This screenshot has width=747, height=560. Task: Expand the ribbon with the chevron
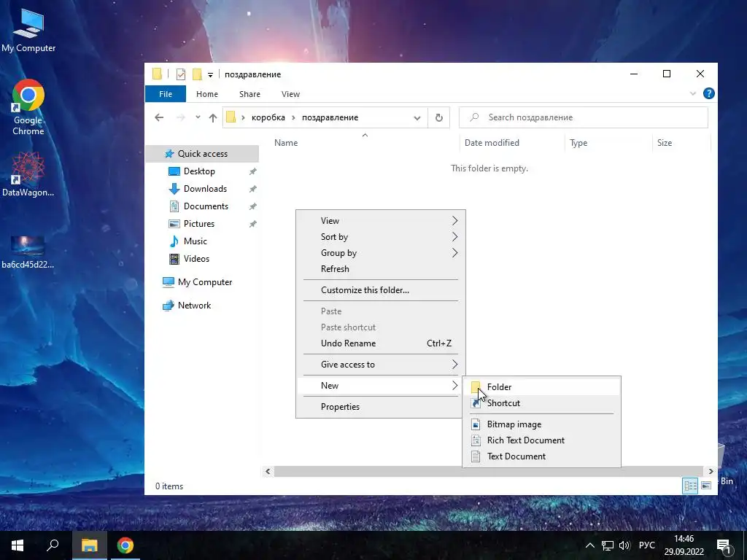693,94
